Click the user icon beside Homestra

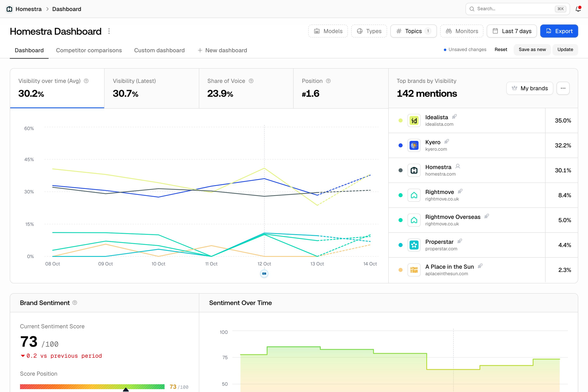tap(458, 166)
